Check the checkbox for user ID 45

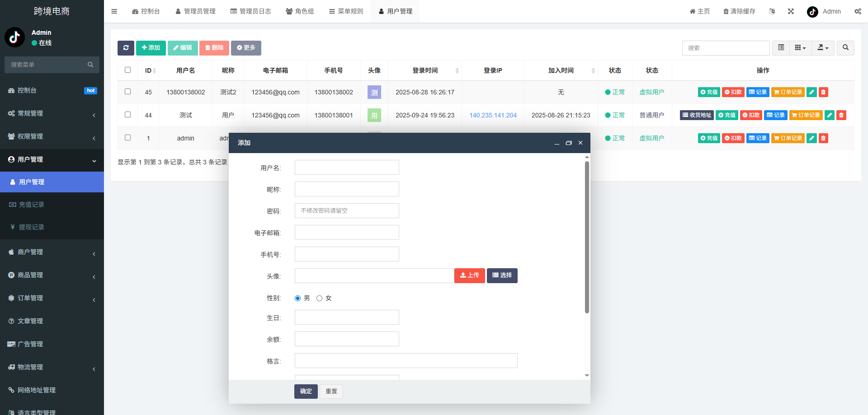tap(127, 92)
